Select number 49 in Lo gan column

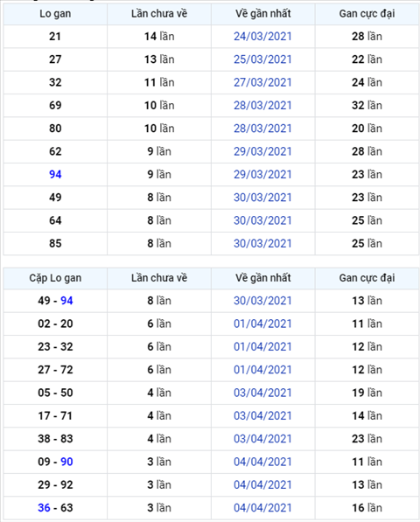point(55,197)
